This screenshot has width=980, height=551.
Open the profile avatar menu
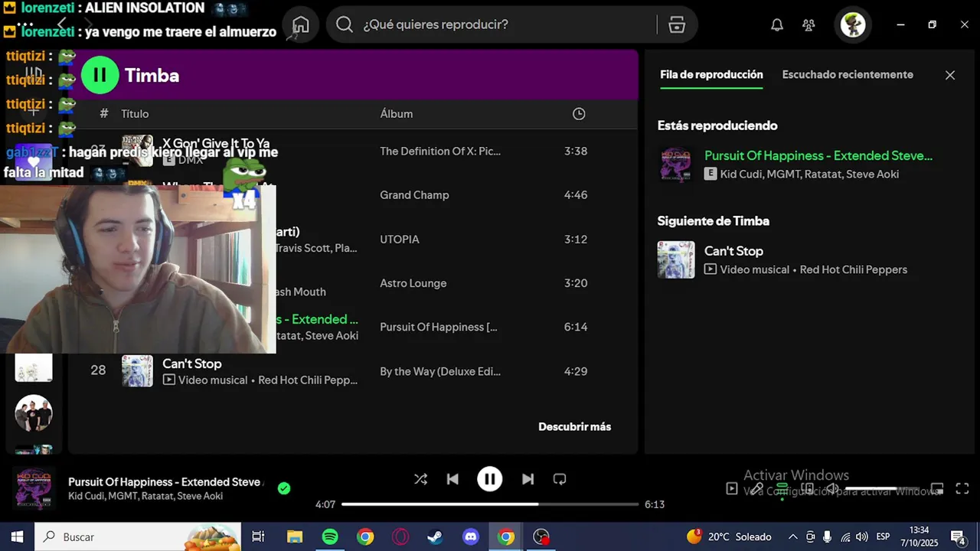[853, 24]
